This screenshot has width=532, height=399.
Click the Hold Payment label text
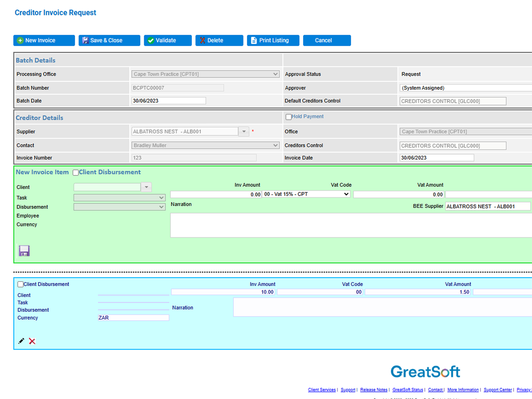coord(308,116)
